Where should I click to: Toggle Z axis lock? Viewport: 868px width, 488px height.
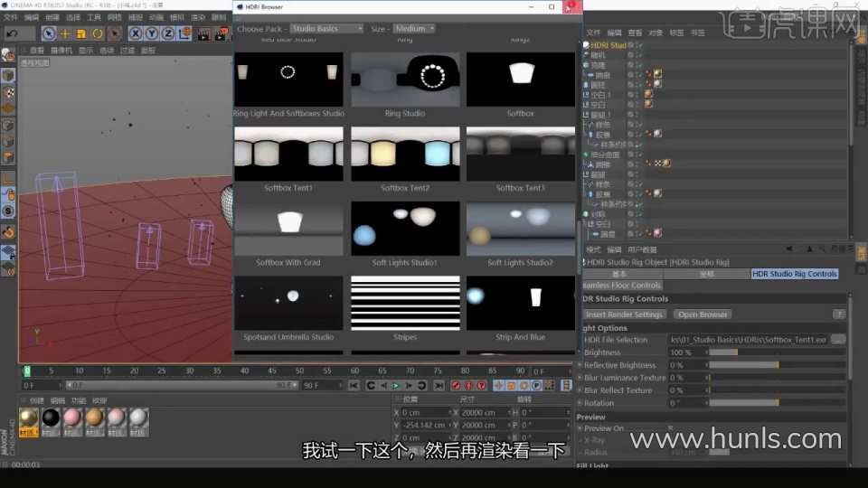click(x=168, y=33)
